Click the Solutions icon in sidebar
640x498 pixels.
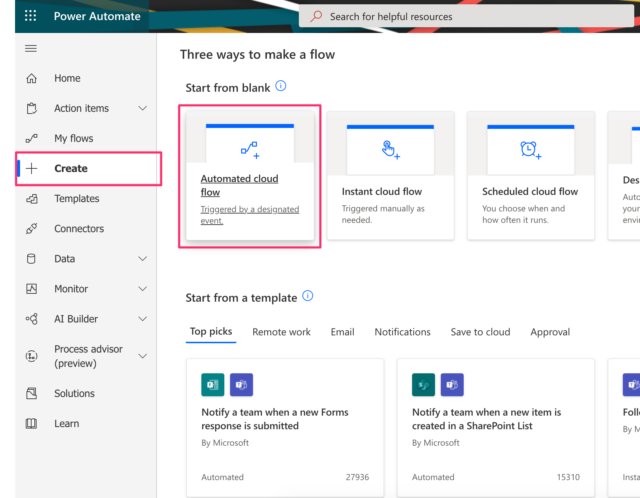[31, 394]
